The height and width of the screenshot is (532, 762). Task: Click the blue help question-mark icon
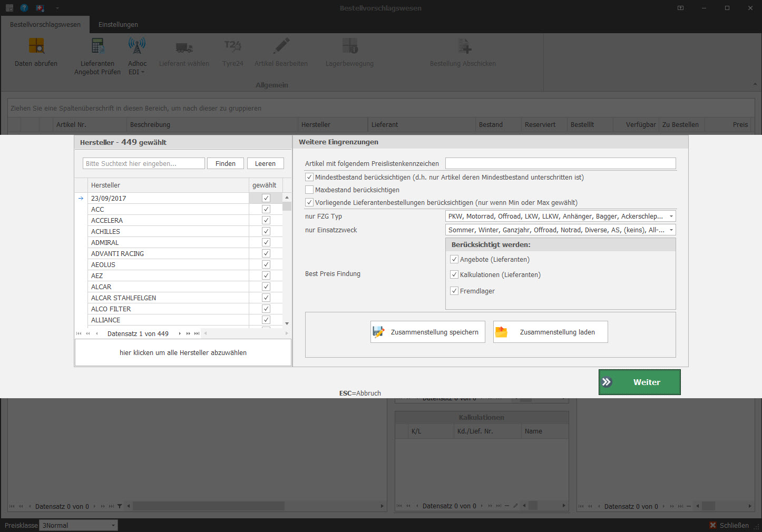(24, 8)
